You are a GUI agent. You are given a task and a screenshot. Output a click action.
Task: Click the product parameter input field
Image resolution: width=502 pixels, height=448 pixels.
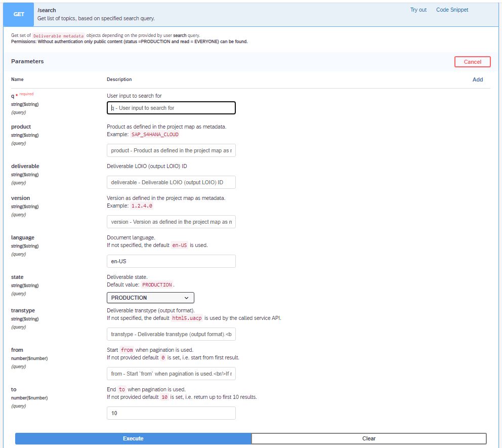click(x=171, y=150)
